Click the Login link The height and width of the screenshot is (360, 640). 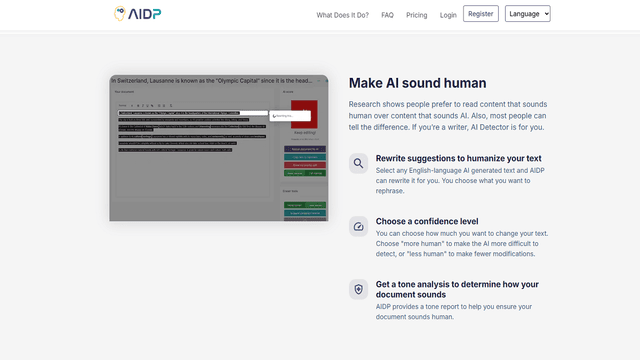coord(448,15)
